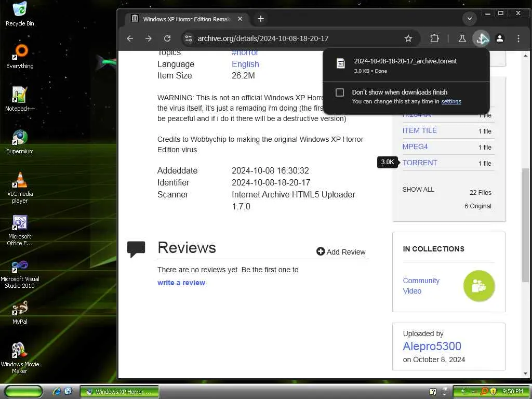Click the Start button

pyautogui.click(x=23, y=392)
